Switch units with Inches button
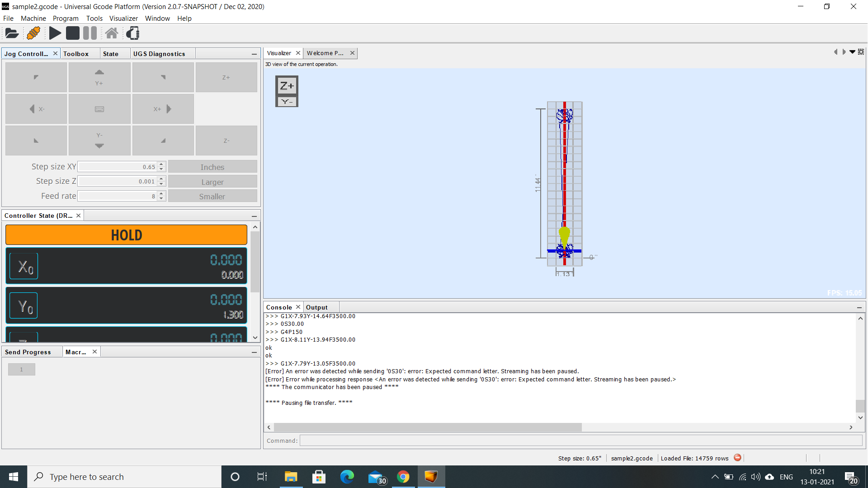Viewport: 868px width, 488px height. tap(212, 167)
